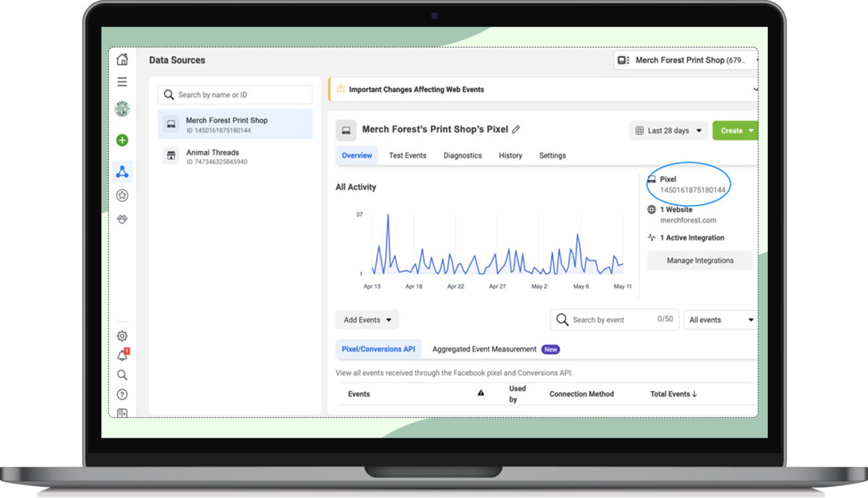Click the All Activity chart heading
Image resolution: width=868 pixels, height=498 pixels.
356,187
